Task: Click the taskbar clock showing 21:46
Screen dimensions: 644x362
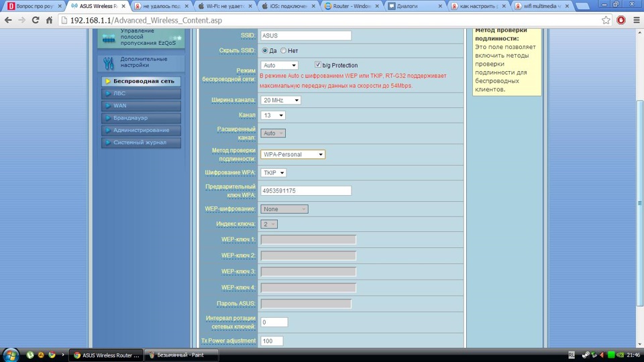Action: point(633,355)
